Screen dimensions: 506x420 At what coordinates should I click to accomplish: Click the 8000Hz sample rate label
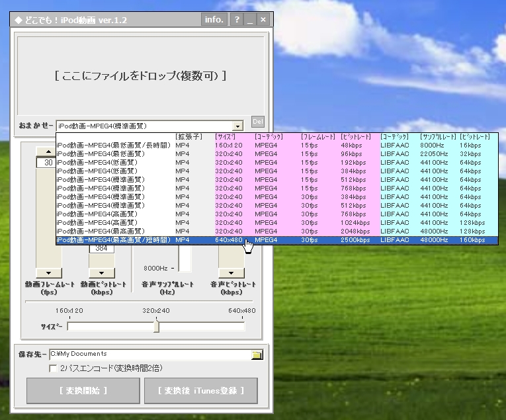(x=155, y=269)
